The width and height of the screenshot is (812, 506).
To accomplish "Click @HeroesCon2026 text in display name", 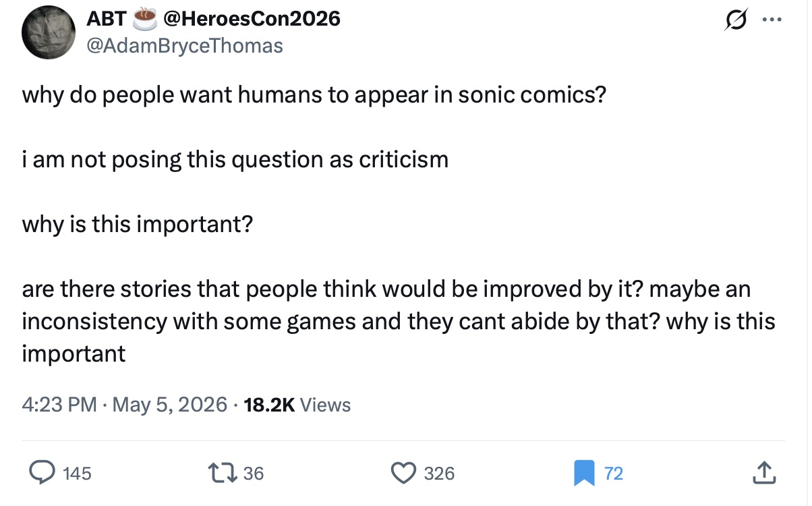I will (249, 19).
